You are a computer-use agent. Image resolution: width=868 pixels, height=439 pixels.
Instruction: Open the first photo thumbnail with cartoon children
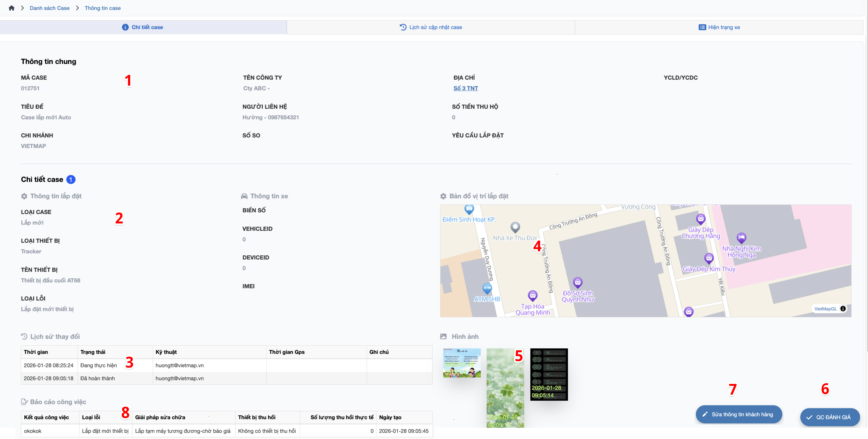coord(462,363)
